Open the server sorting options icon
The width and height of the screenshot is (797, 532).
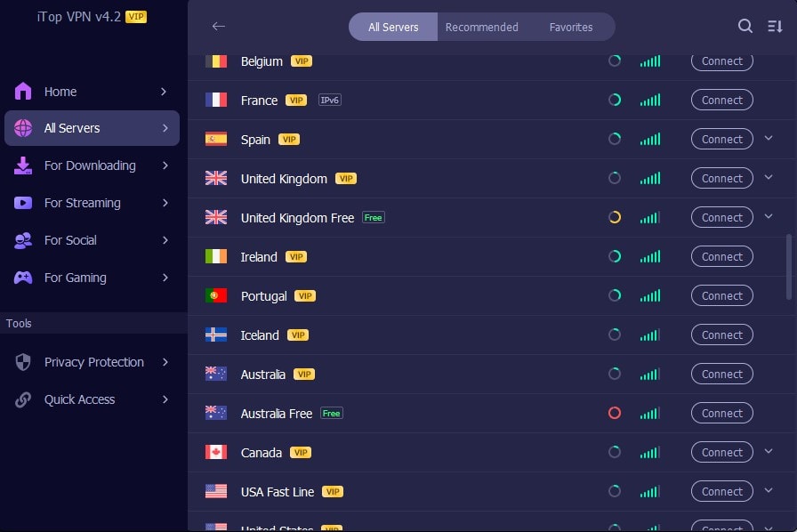tap(772, 27)
